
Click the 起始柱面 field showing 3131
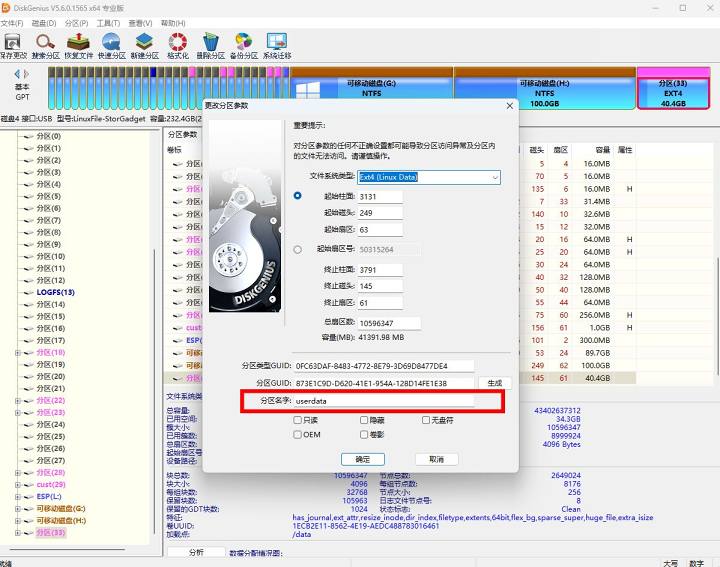point(380,196)
